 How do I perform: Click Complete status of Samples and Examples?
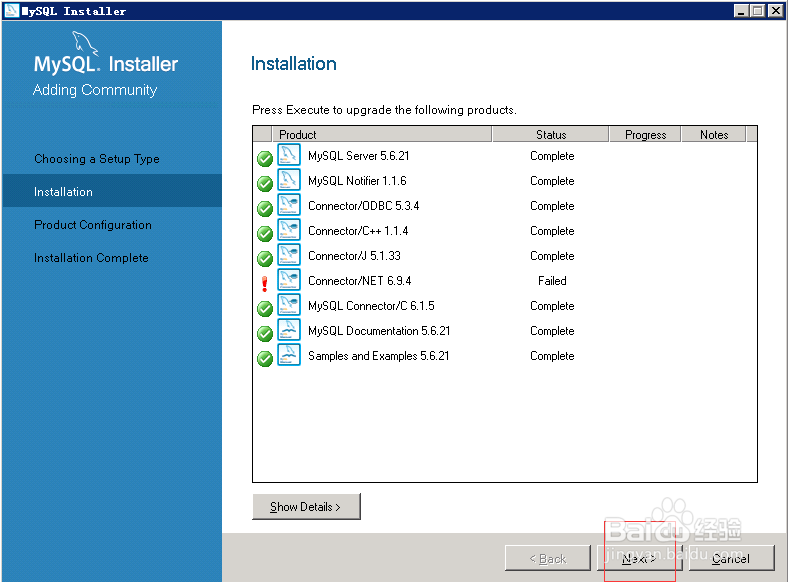tap(552, 356)
